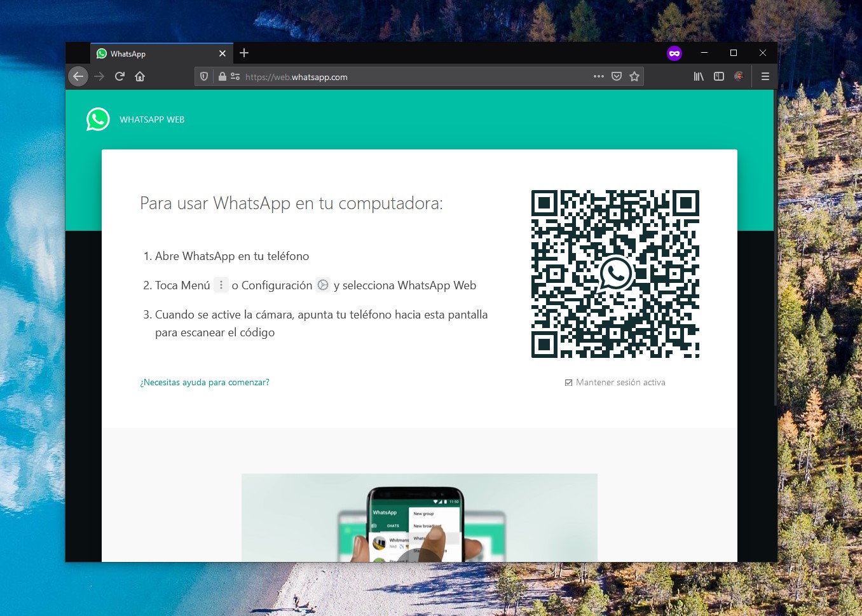Minimize the Firefox window

click(704, 53)
